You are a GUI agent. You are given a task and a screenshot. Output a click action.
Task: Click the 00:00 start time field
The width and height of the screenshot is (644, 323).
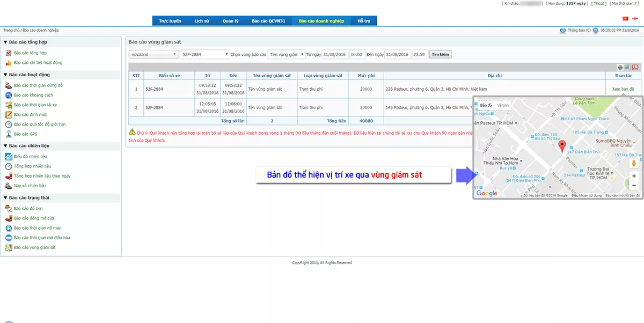click(x=357, y=54)
